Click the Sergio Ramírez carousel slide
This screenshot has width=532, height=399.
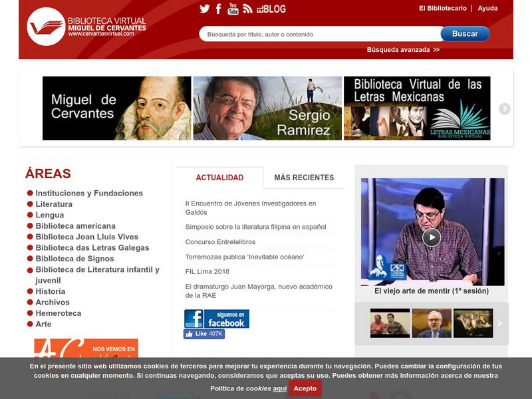click(x=268, y=108)
